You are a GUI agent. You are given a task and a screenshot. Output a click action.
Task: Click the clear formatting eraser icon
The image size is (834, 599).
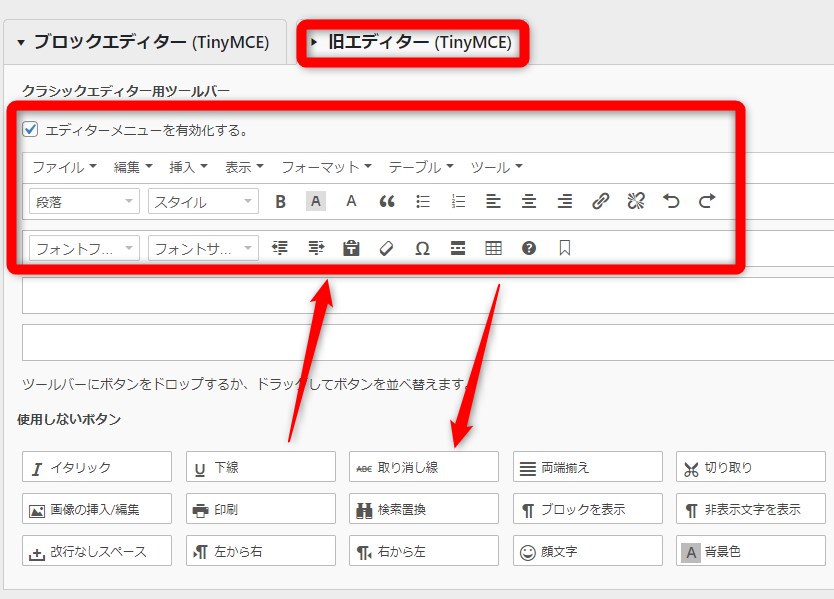point(388,247)
